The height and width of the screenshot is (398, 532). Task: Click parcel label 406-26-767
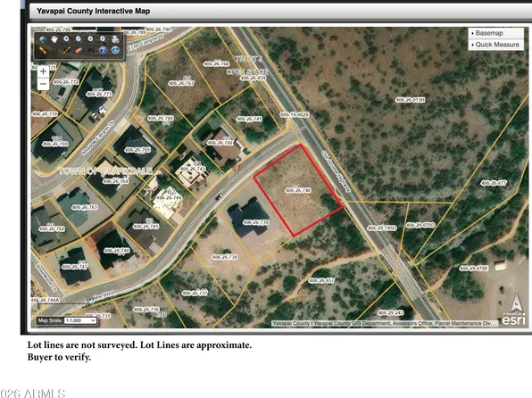(181, 83)
